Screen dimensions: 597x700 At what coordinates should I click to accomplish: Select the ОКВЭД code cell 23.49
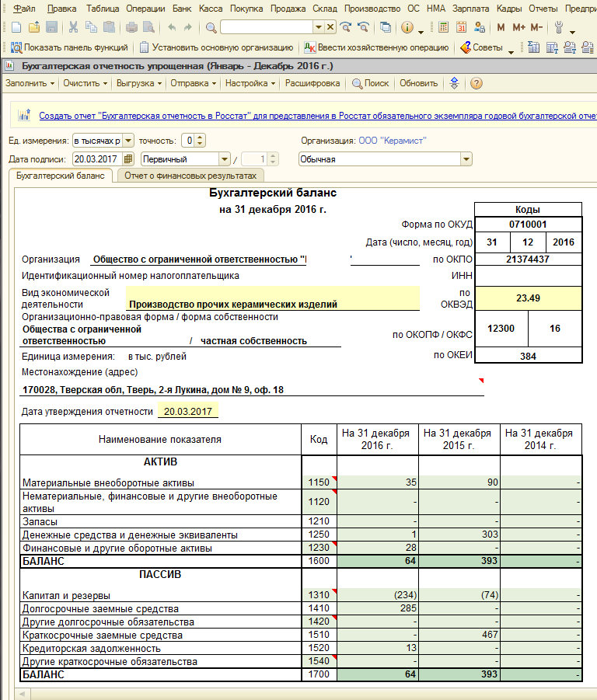click(x=527, y=298)
